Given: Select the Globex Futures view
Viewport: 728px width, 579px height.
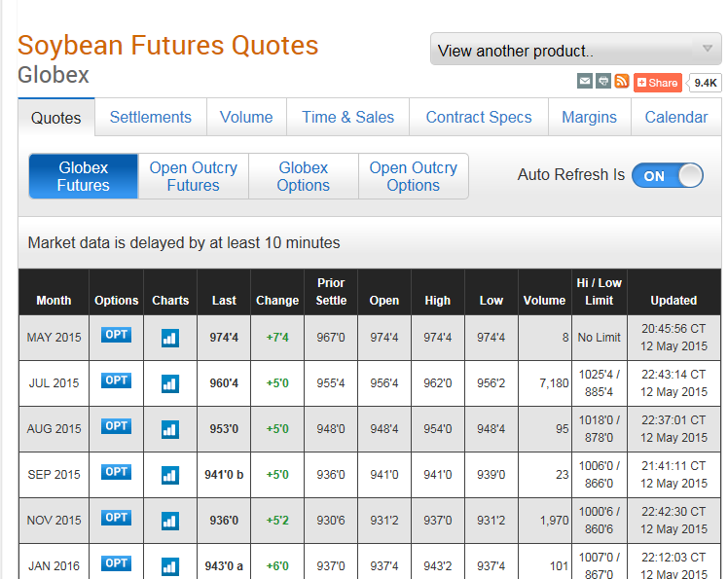Looking at the screenshot, I should pyautogui.click(x=84, y=176).
